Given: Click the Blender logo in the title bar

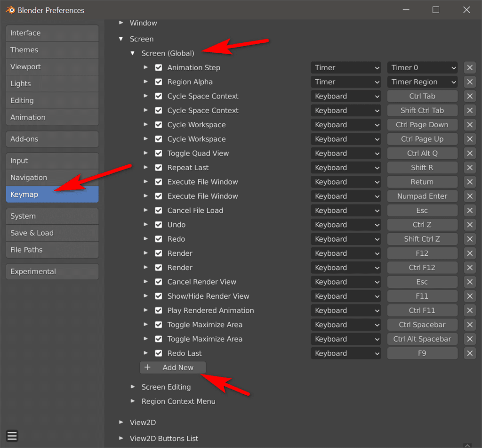Looking at the screenshot, I should click(x=10, y=10).
